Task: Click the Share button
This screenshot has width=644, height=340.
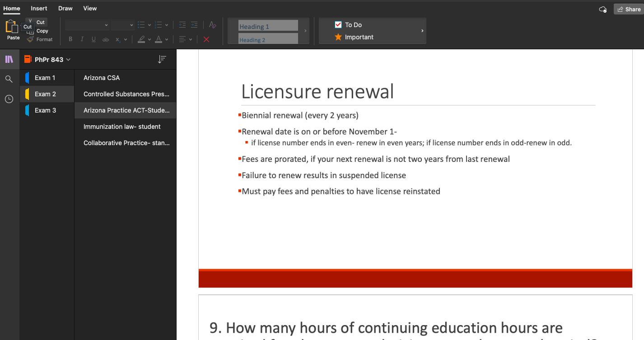Action: (629, 9)
